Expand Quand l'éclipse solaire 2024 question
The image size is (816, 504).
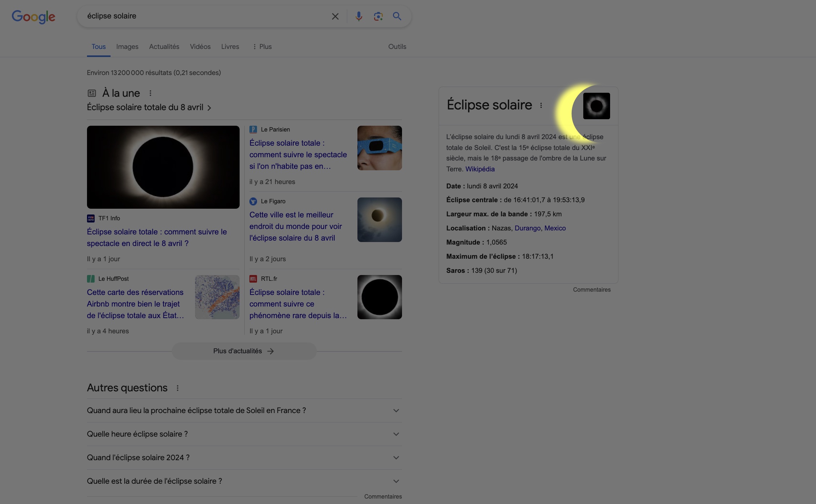(x=244, y=458)
